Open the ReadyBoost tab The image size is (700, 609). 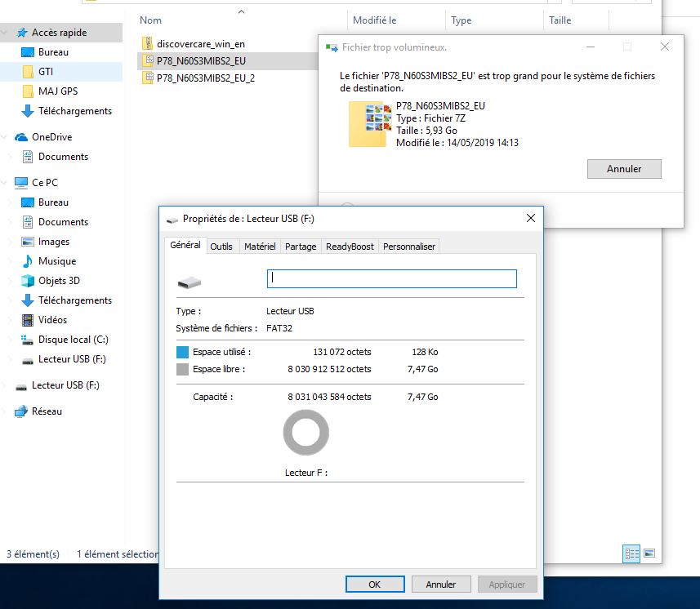[350, 247]
